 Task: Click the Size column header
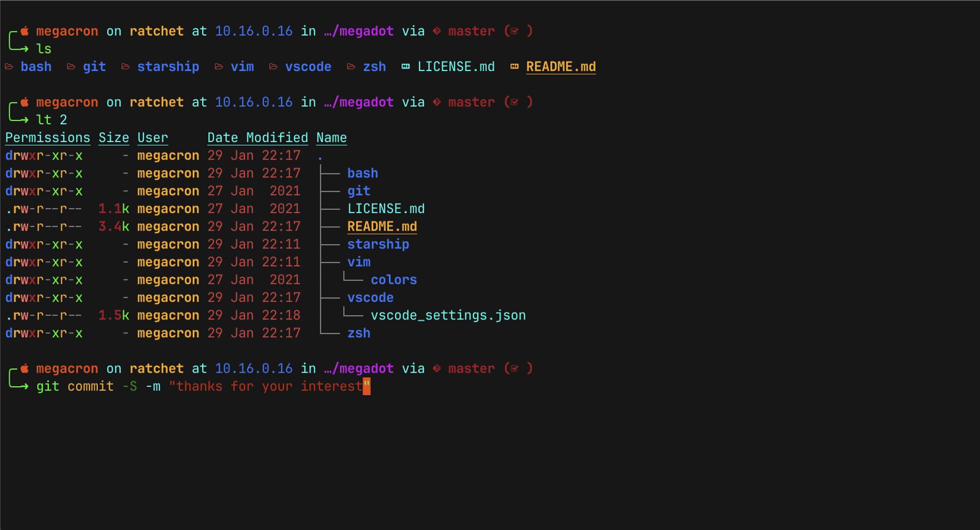click(x=114, y=138)
